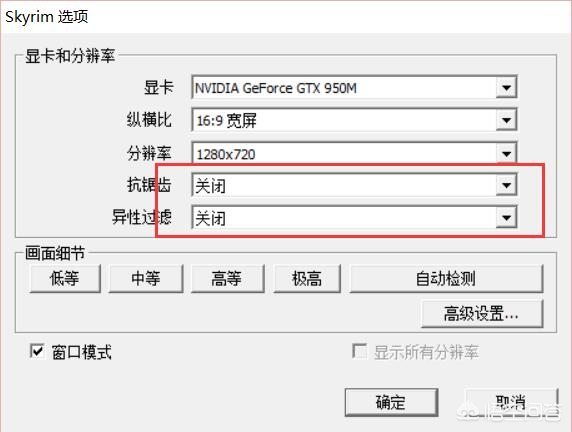Set detail preset to 低等
This screenshot has width=572, height=432.
point(65,279)
